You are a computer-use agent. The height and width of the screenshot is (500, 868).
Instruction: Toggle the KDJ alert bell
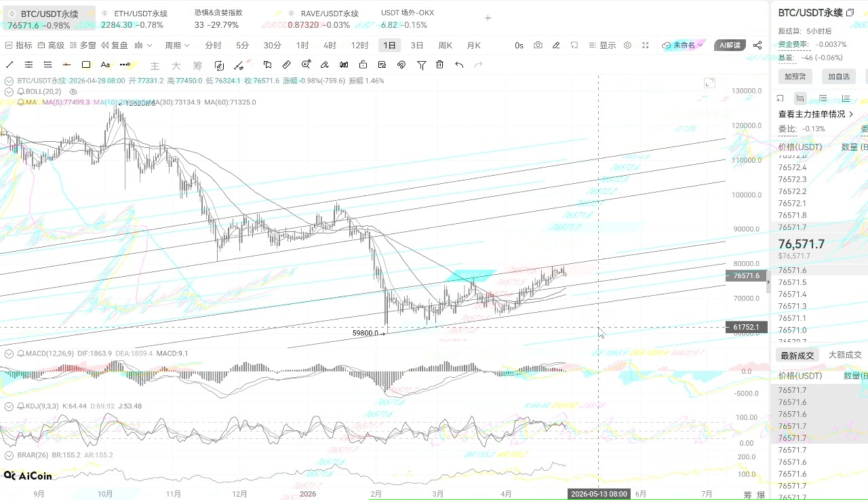point(21,406)
